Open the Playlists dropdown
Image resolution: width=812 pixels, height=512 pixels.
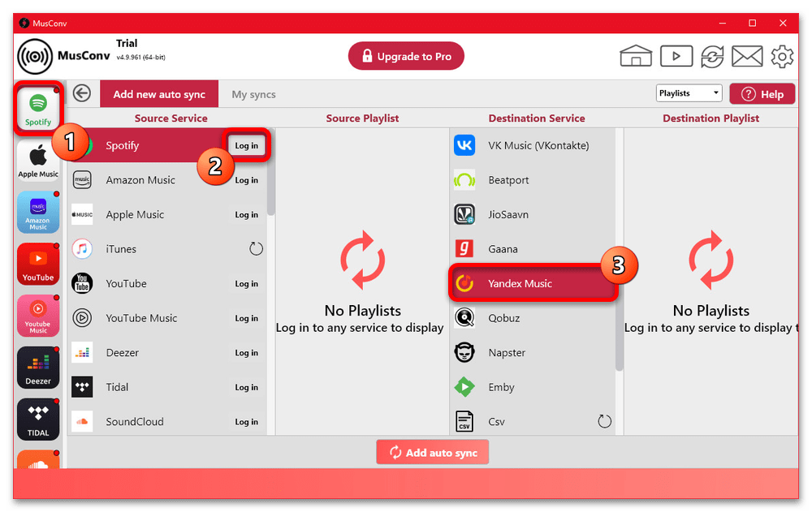689,93
